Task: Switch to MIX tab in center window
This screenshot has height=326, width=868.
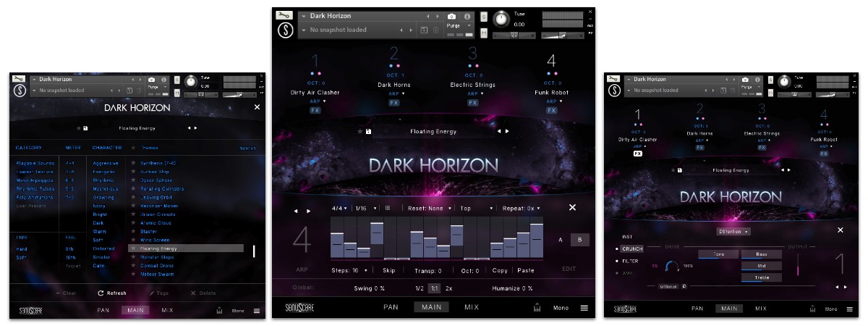Action: 472,307
